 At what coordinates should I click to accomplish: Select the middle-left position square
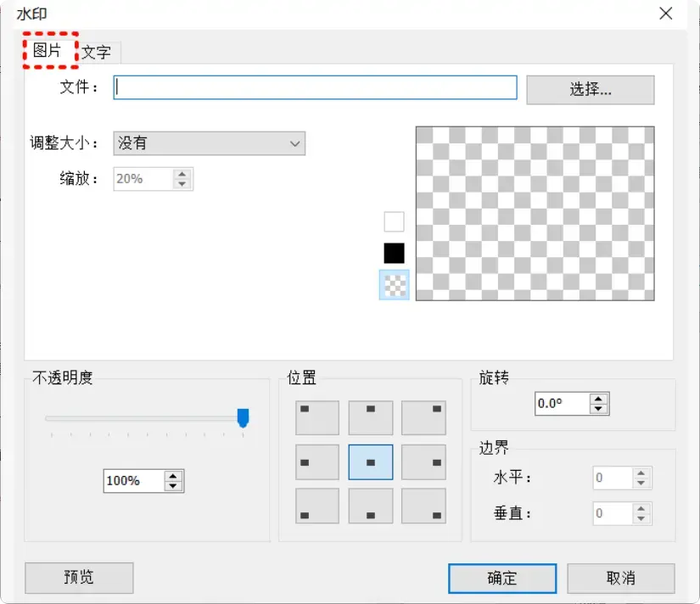316,462
